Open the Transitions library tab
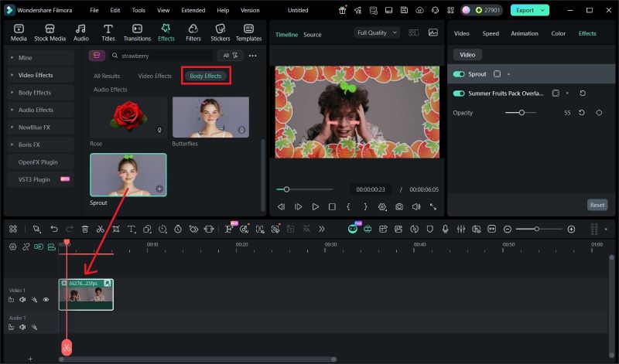Image resolution: width=619 pixels, height=364 pixels. pos(137,32)
